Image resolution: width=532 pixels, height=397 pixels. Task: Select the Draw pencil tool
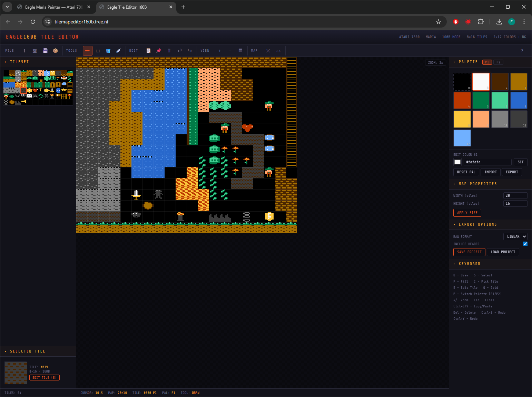pyautogui.click(x=88, y=51)
